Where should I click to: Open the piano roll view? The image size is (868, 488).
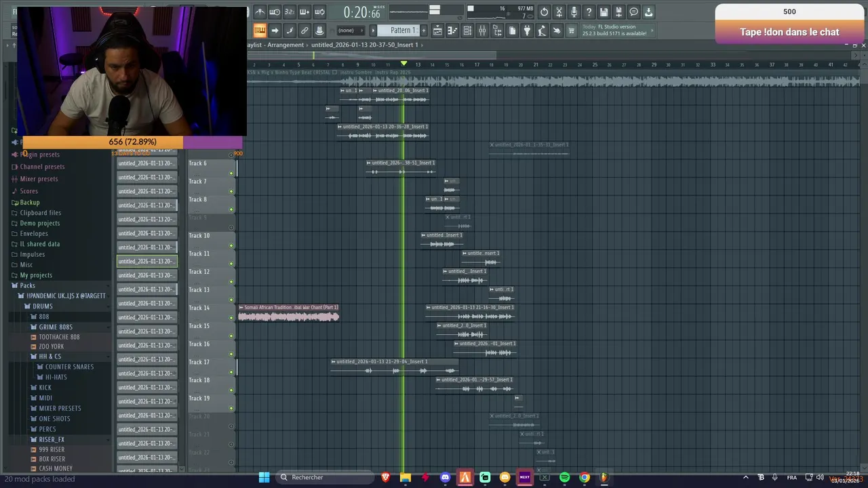pyautogui.click(x=452, y=30)
